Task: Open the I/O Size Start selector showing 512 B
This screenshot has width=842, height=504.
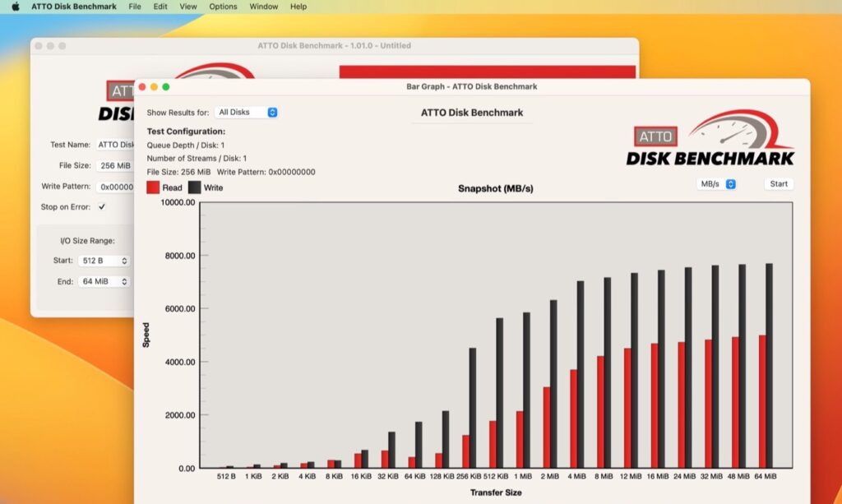Action: click(105, 261)
